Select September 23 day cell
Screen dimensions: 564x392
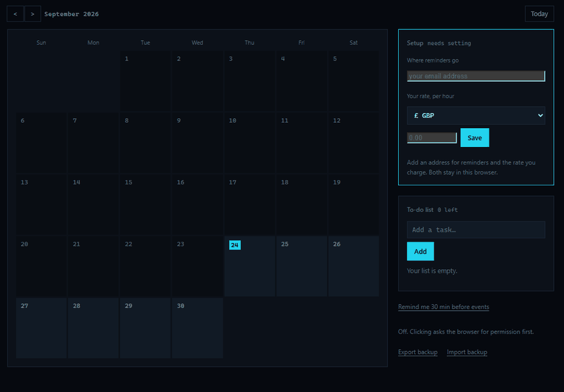tap(197, 266)
